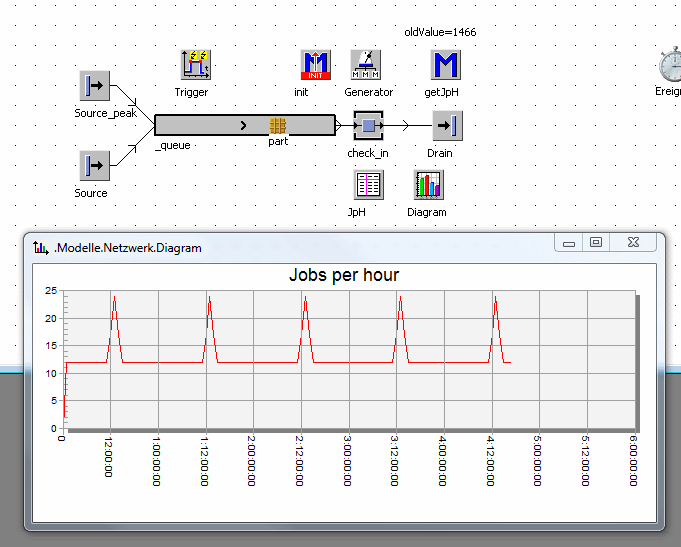Maximize the Diagram window
The width and height of the screenshot is (681, 547).
point(595,243)
